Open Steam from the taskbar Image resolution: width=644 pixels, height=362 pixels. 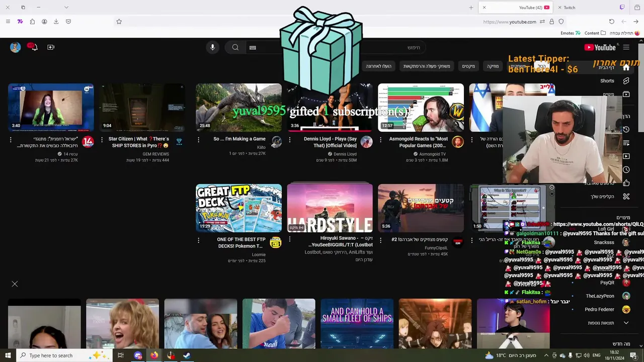pyautogui.click(x=187, y=355)
